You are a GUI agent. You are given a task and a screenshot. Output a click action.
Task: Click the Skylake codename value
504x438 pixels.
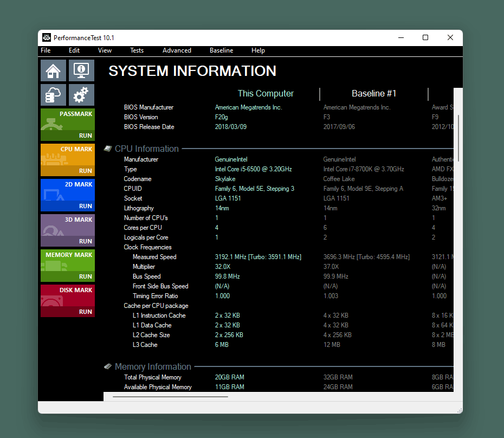tap(225, 179)
